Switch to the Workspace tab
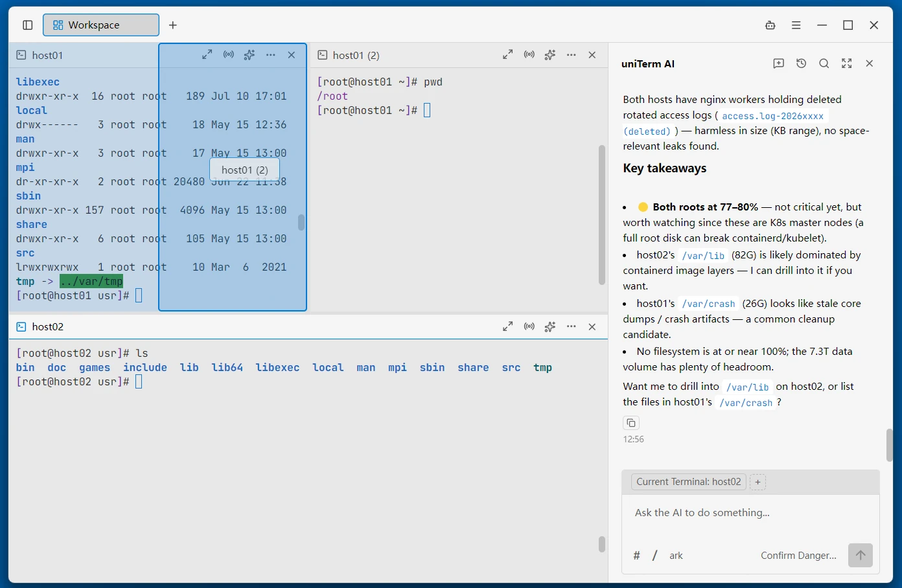The height and width of the screenshot is (588, 902). point(101,25)
